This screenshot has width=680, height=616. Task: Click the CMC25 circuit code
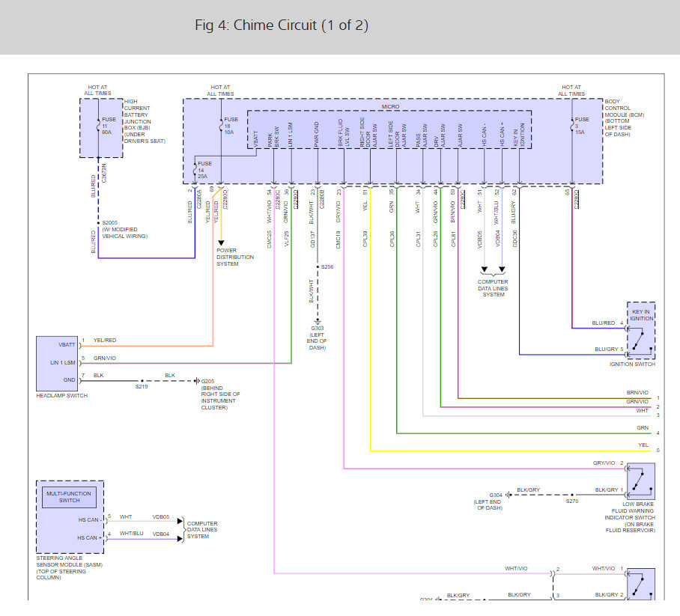(x=270, y=240)
